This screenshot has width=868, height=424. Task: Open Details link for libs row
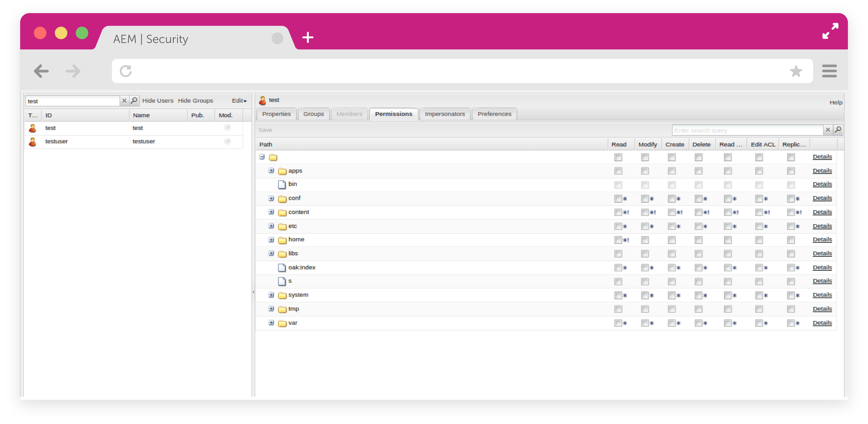click(822, 254)
